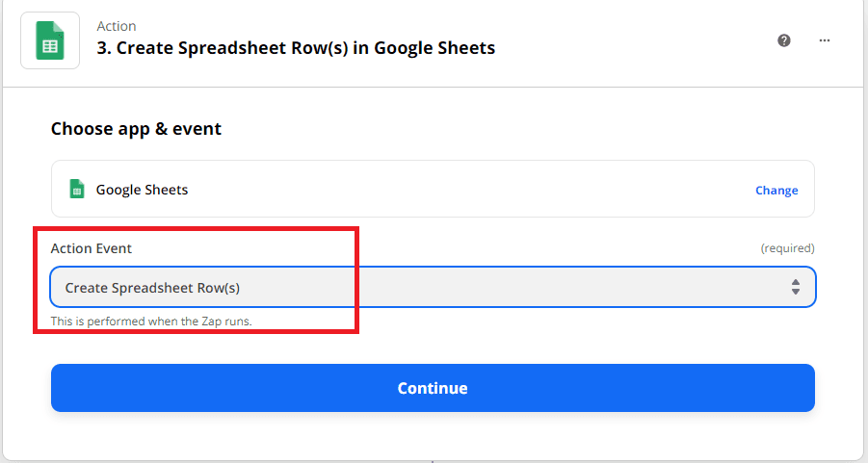Click the Change link for the app
The image size is (868, 463).
click(776, 191)
